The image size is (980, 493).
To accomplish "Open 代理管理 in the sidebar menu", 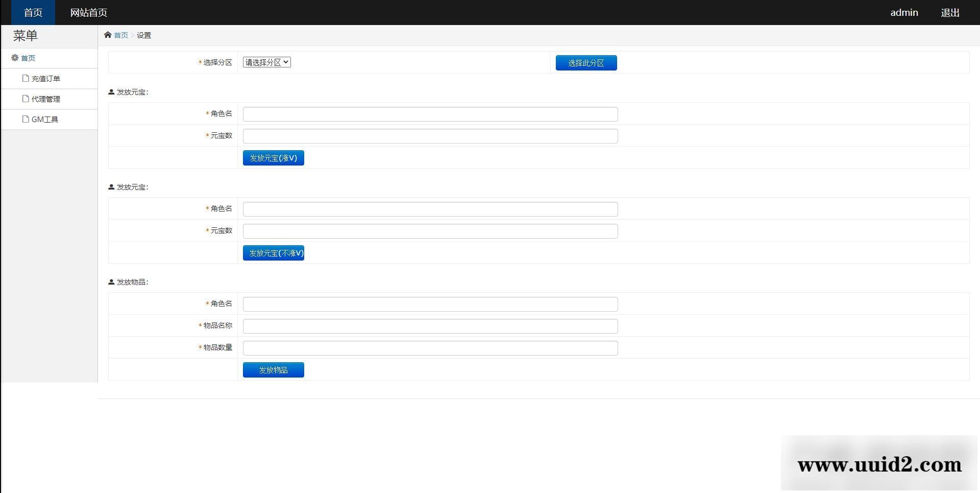I will pos(46,99).
